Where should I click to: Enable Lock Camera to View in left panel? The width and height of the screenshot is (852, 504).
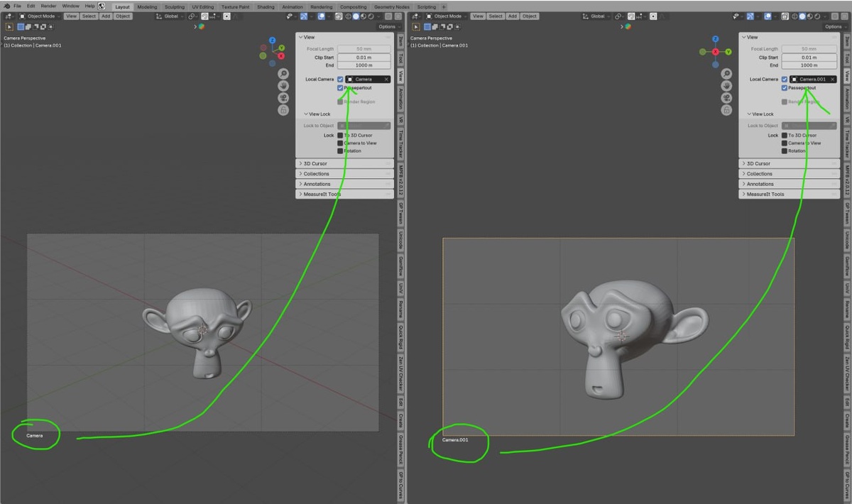point(340,143)
